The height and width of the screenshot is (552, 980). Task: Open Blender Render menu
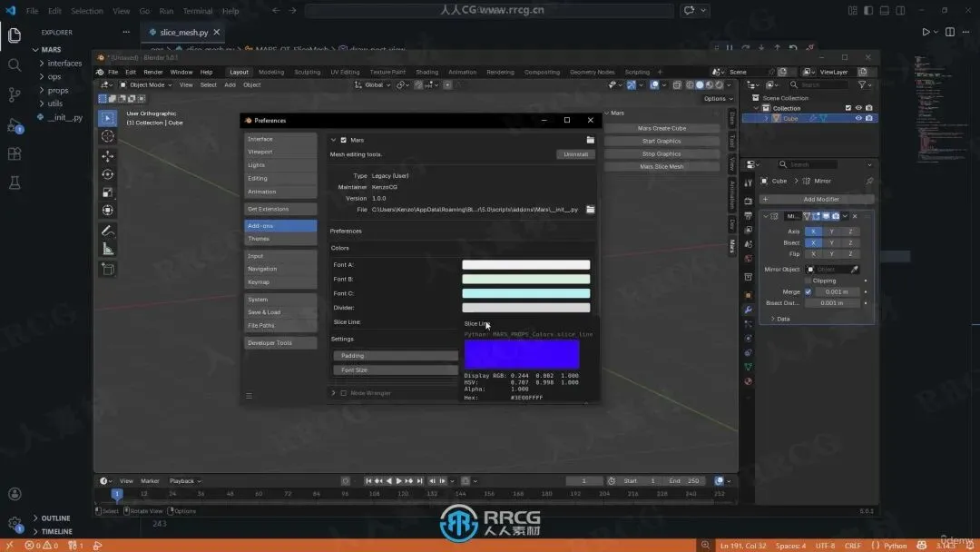153,72
